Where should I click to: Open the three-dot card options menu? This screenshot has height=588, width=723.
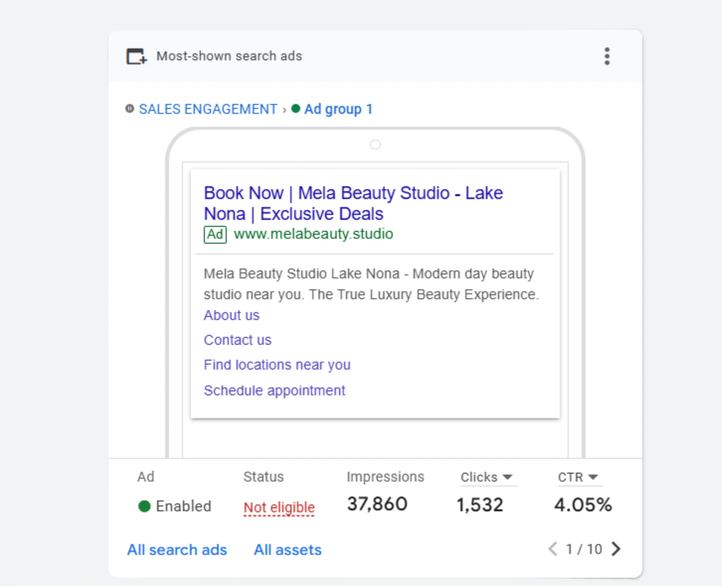click(x=606, y=56)
